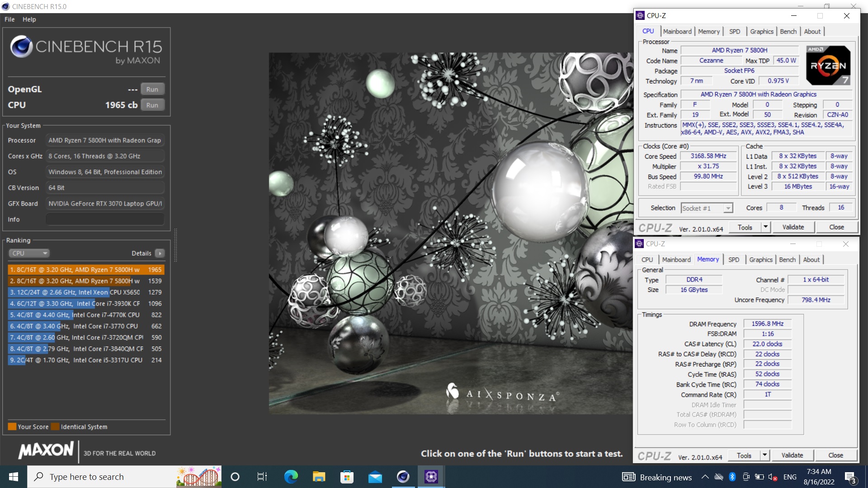This screenshot has width=868, height=488.
Task: Open SPD tab in lower CPU-Z window
Action: pyautogui.click(x=734, y=259)
